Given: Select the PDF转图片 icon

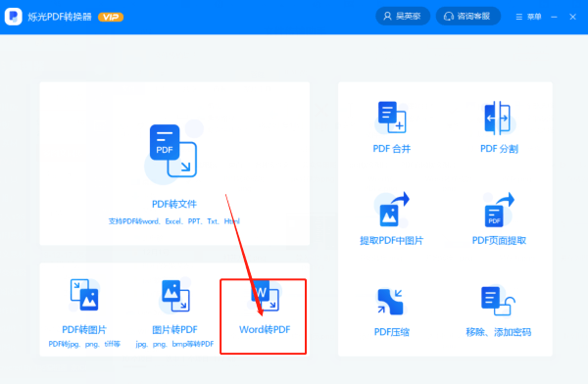Looking at the screenshot, I should 84,295.
